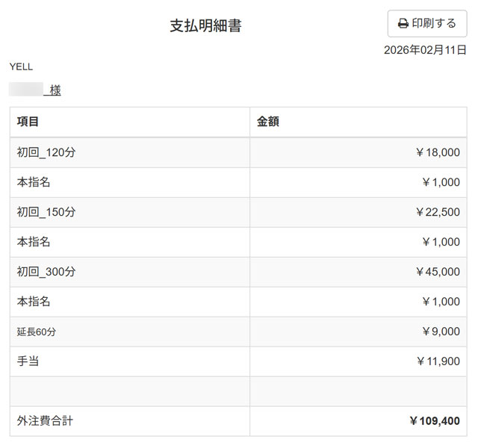The height and width of the screenshot is (448, 478).
Task: Click the printer icon in the print button
Action: 403,24
